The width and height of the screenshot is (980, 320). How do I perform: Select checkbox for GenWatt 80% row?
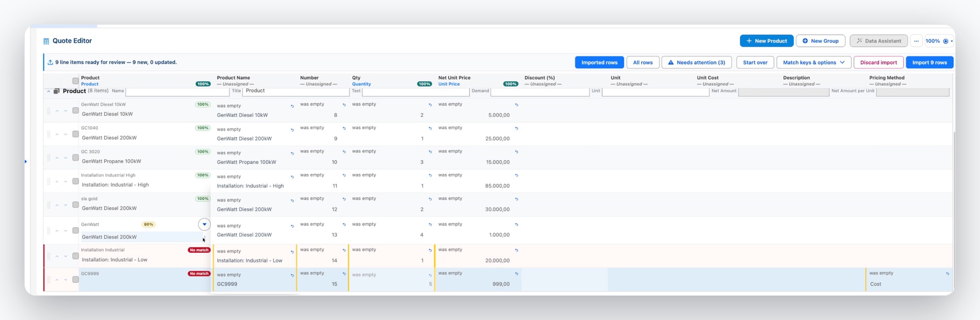pos(75,230)
